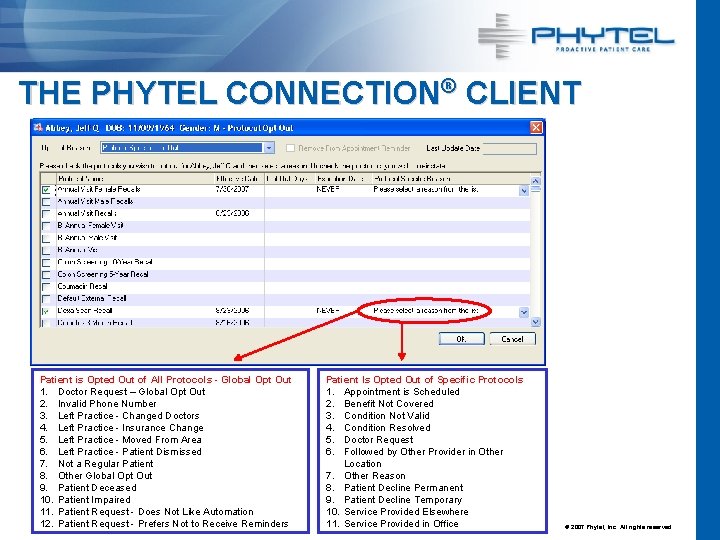
Task: Click the Protocol Name column header
Action: [135, 179]
